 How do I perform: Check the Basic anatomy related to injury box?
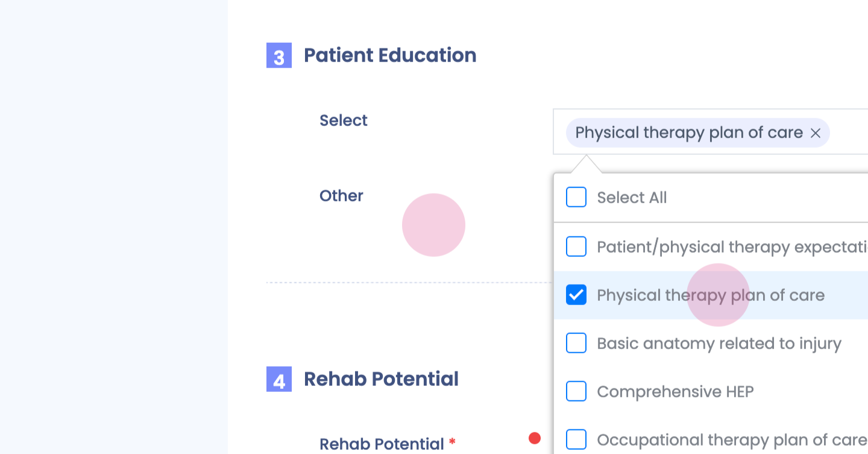(x=576, y=343)
